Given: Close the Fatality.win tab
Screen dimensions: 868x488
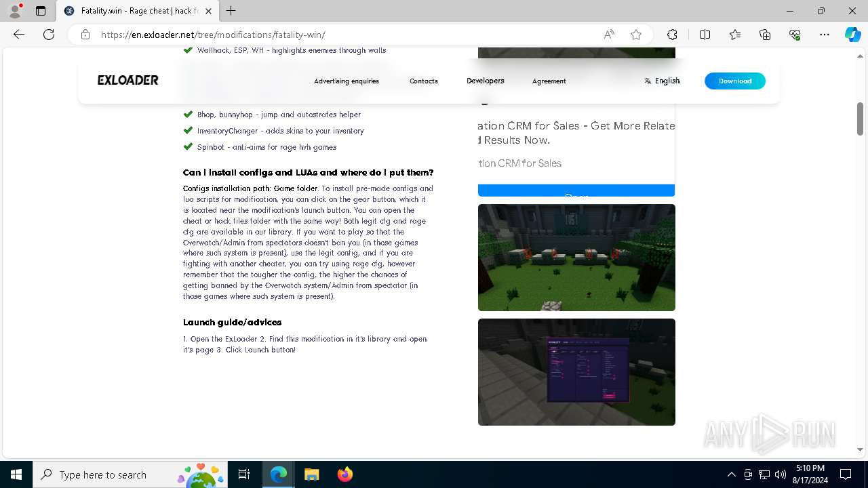Looking at the screenshot, I should click(x=209, y=11).
